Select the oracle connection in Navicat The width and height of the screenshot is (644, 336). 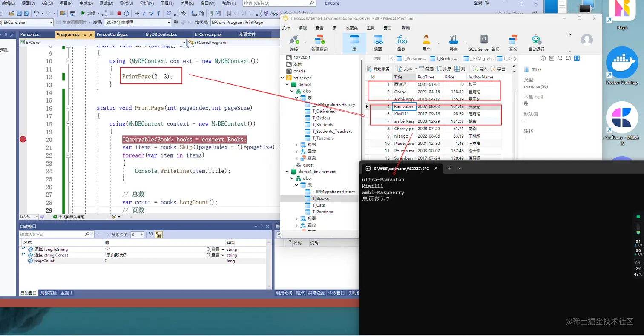point(299,71)
